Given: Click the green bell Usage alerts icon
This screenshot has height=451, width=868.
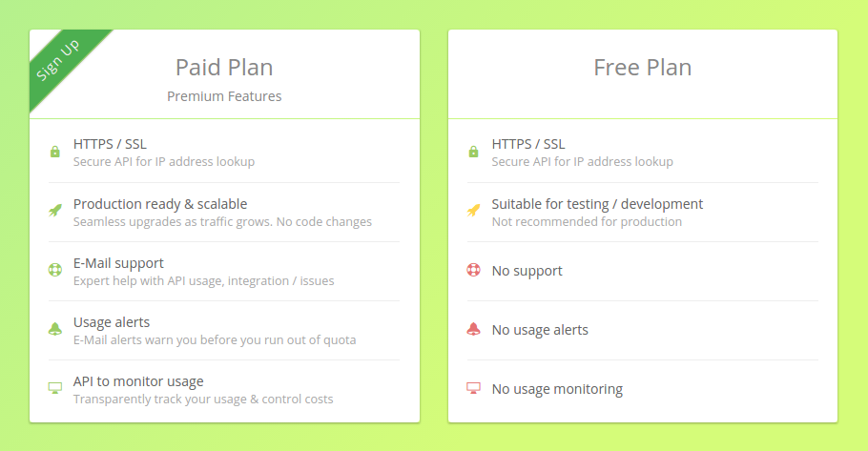Looking at the screenshot, I should coord(55,329).
